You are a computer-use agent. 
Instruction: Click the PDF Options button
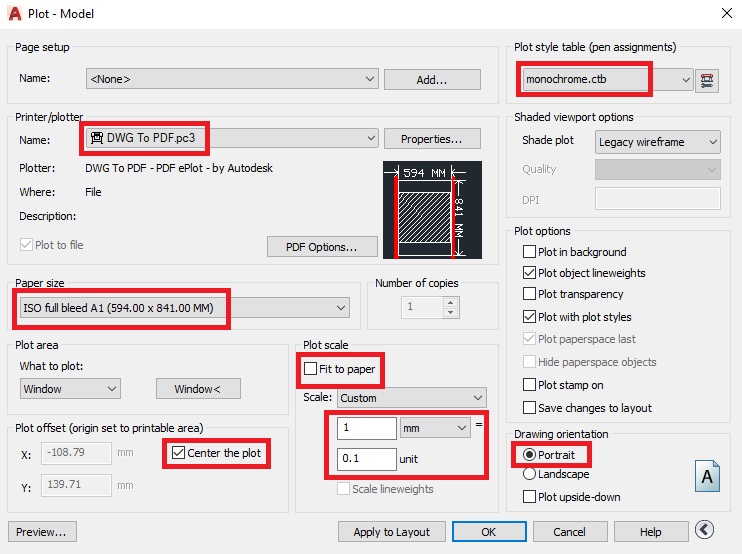tap(322, 246)
